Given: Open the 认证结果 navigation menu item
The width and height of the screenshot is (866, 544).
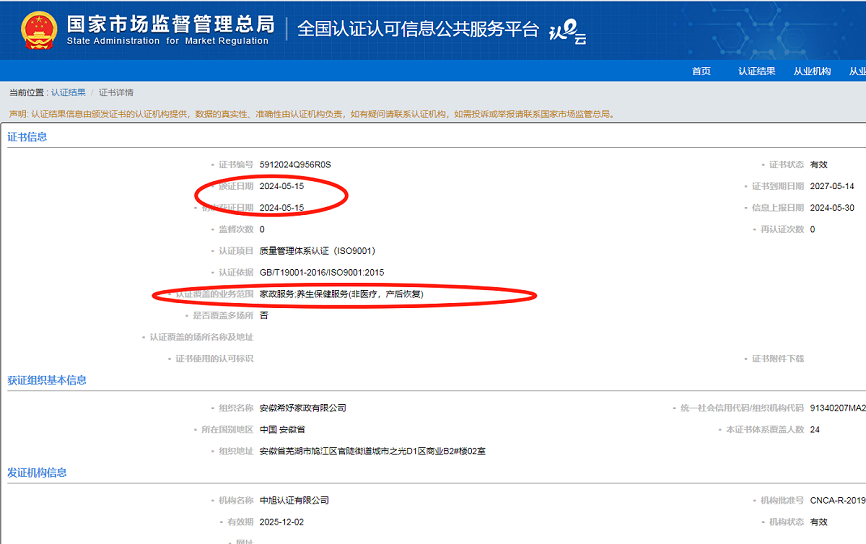Looking at the screenshot, I should click(757, 71).
